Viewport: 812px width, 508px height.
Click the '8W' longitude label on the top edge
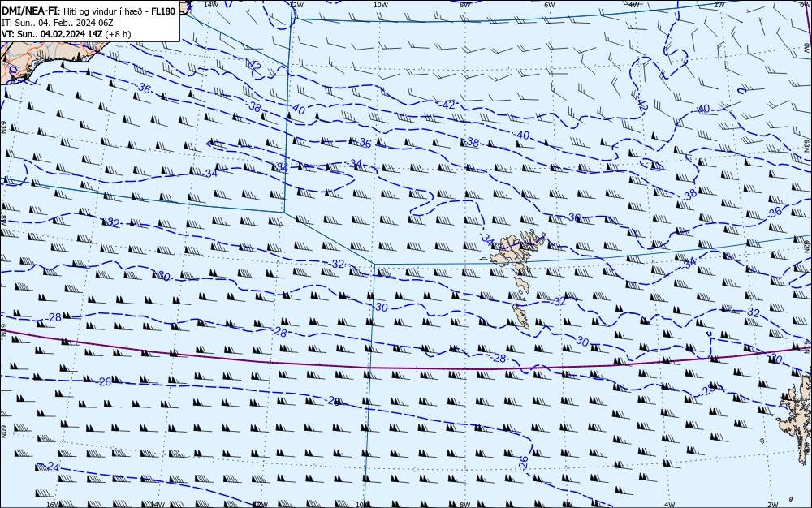pos(465,5)
